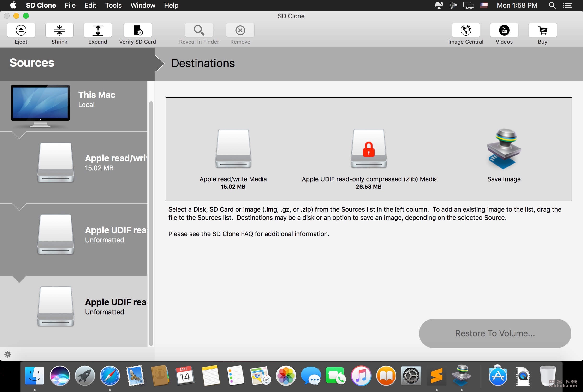The height and width of the screenshot is (392, 583).
Task: Select the Expand tool
Action: click(98, 30)
